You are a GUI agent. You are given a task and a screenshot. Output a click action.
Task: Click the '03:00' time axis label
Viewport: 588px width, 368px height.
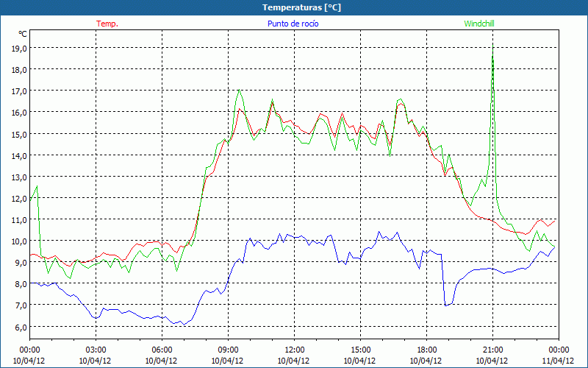[x=96, y=350]
